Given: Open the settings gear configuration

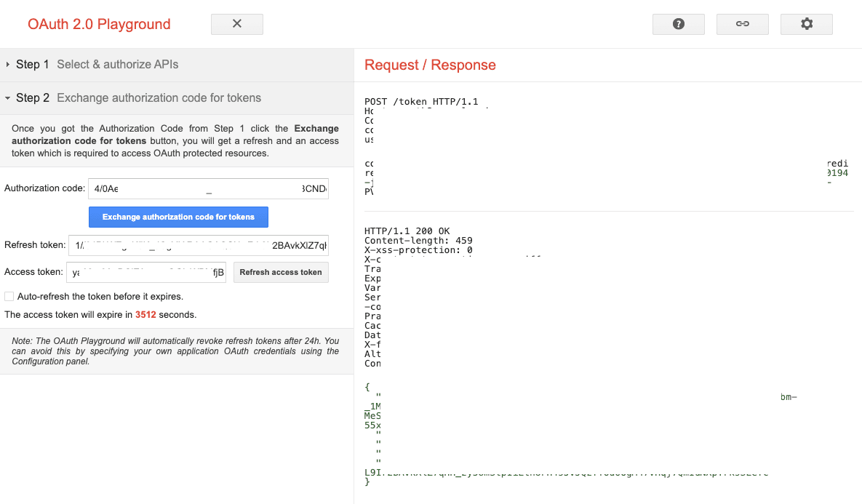Looking at the screenshot, I should pyautogui.click(x=806, y=24).
